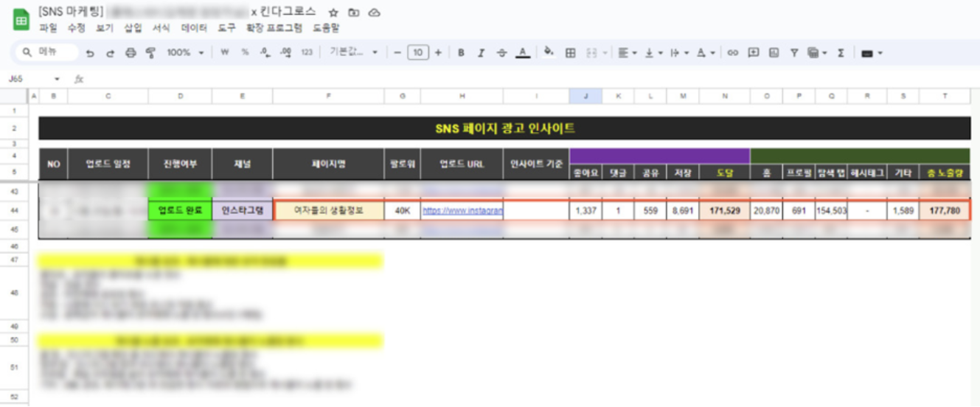
Task: Open the fill color picker
Action: pyautogui.click(x=549, y=53)
